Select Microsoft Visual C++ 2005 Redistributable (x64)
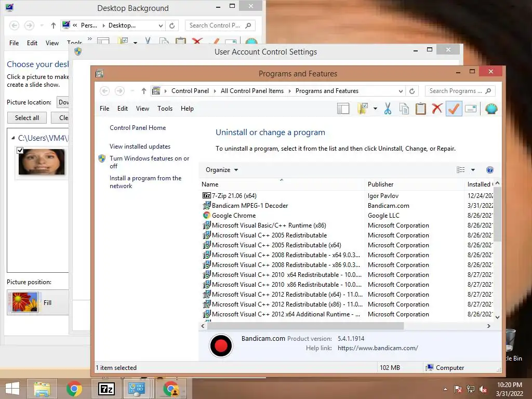This screenshot has width=532, height=399. coord(348,245)
